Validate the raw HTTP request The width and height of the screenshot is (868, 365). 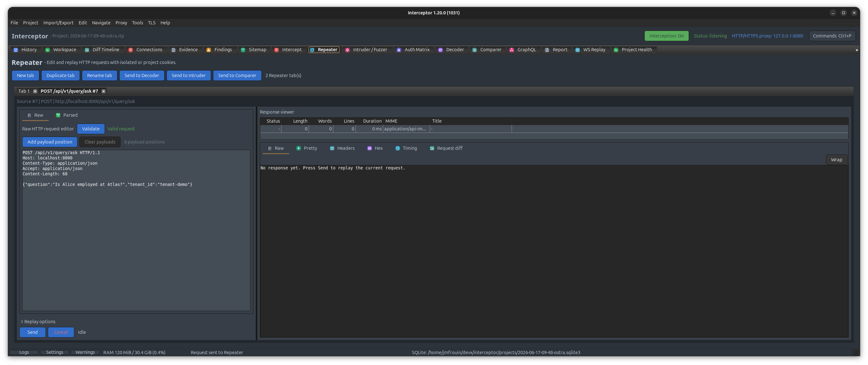click(91, 129)
